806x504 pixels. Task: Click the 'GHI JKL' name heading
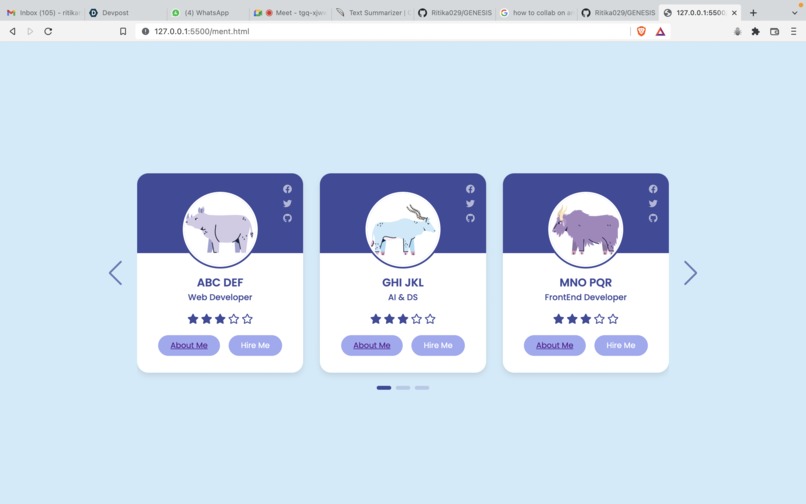pyautogui.click(x=403, y=282)
